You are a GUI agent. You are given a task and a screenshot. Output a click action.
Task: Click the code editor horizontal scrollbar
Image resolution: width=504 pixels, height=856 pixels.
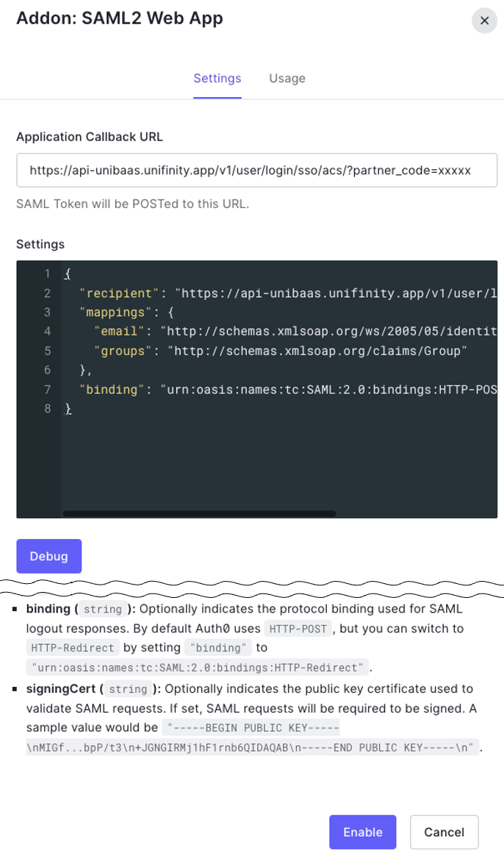click(199, 513)
